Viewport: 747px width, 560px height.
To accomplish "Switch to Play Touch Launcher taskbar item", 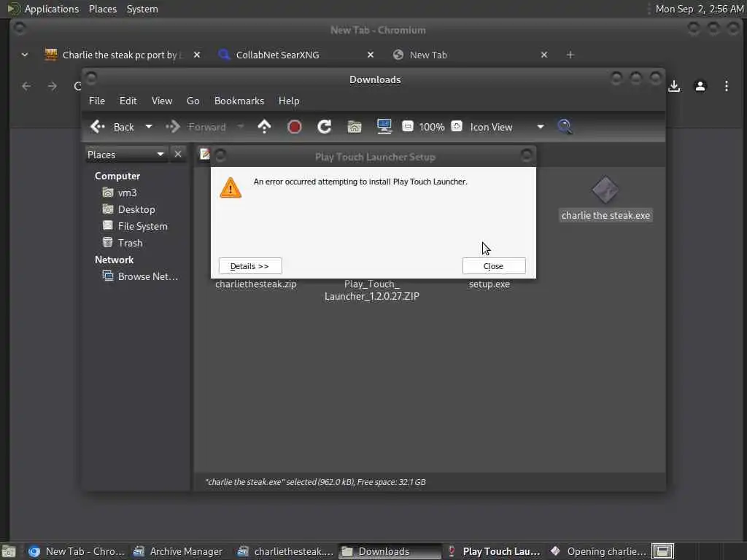I will point(494,551).
